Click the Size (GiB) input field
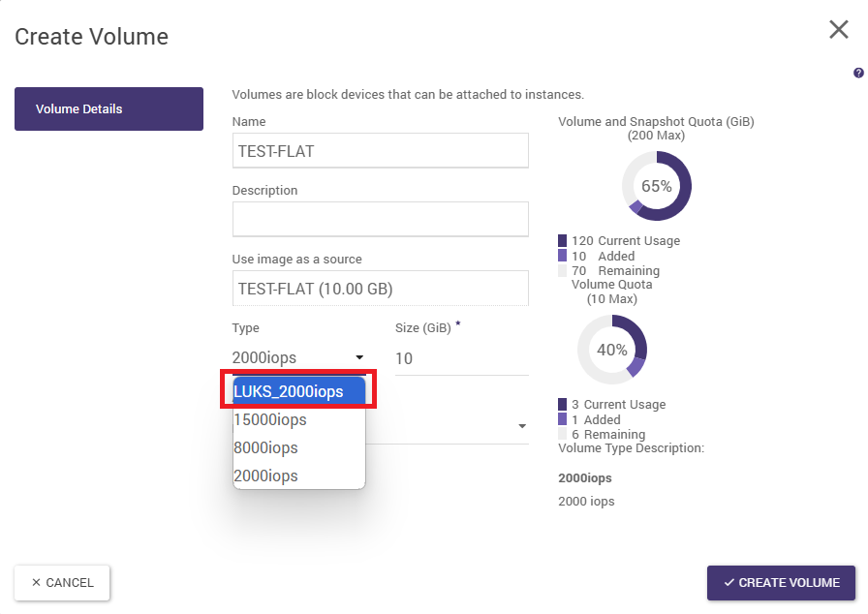 click(461, 358)
